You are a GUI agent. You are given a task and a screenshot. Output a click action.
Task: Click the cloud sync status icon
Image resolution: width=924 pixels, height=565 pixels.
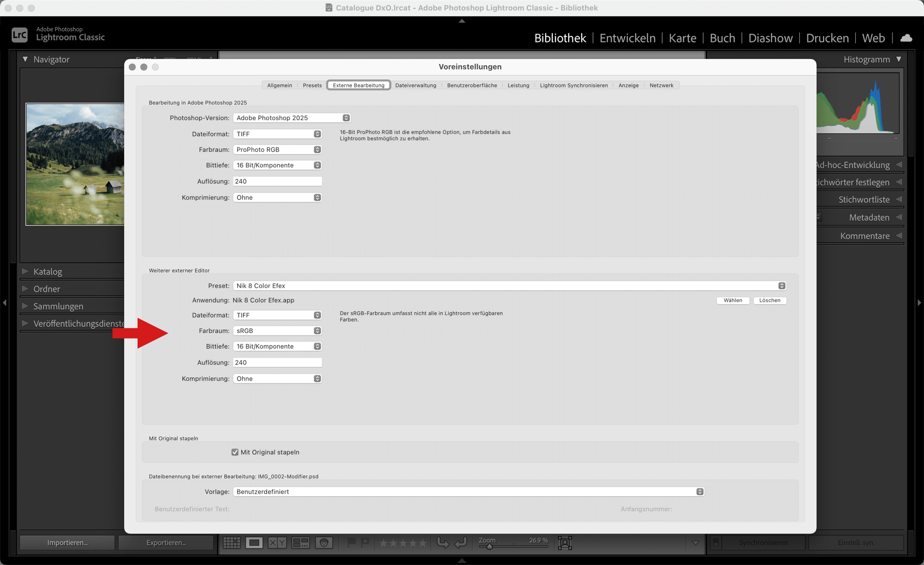[907, 38]
